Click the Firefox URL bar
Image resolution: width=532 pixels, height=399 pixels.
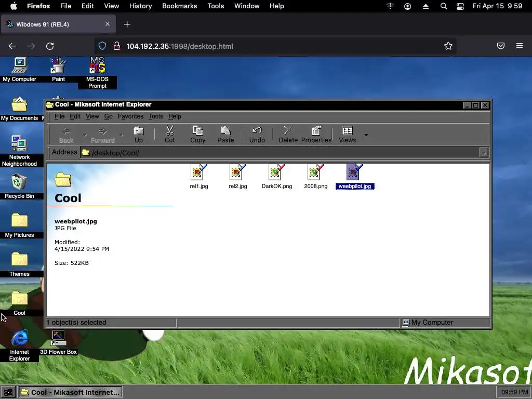[275, 46]
